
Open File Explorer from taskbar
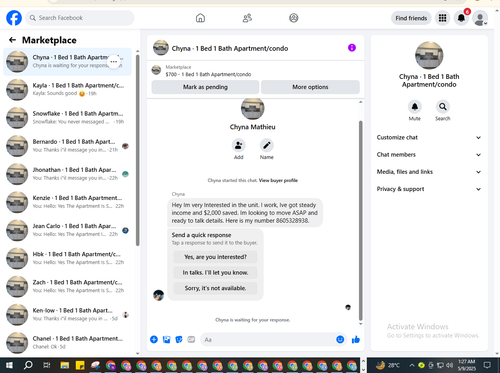pyautogui.click(x=64, y=365)
